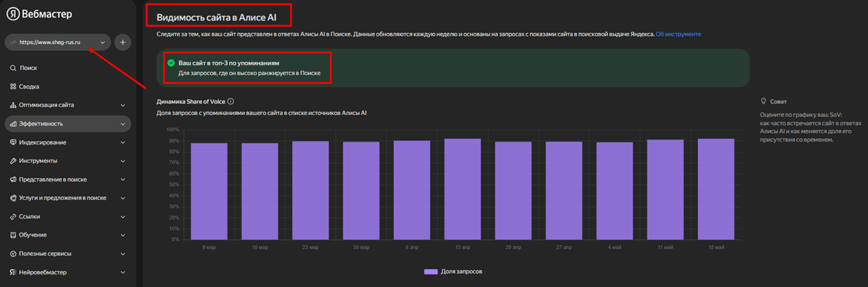Expand the Индексирование chevron
This screenshot has width=868, height=287.
(x=123, y=142)
